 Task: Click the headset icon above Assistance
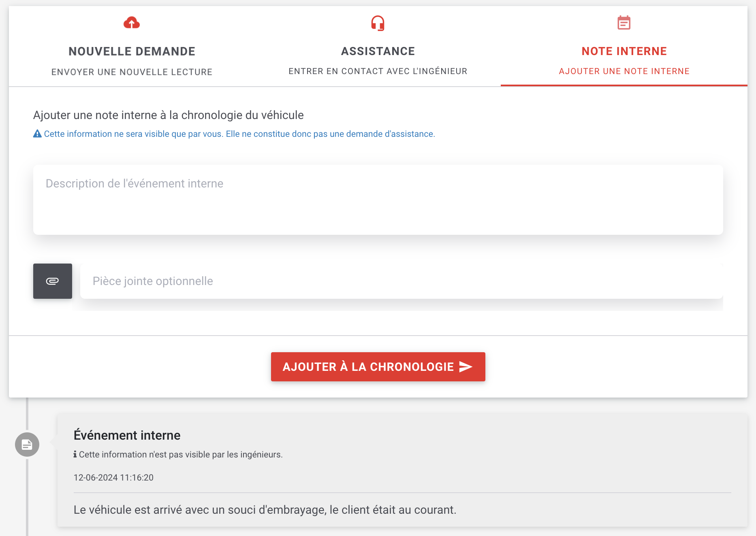coord(378,23)
